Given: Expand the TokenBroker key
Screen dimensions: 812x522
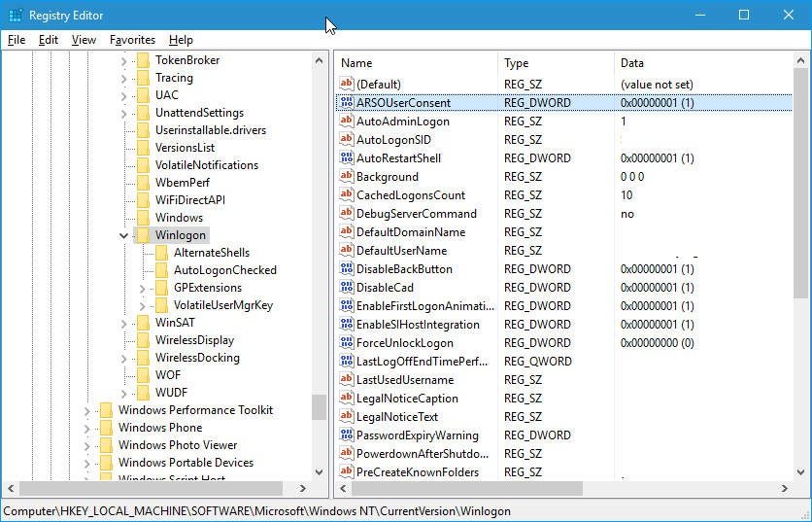Looking at the screenshot, I should point(123,61).
